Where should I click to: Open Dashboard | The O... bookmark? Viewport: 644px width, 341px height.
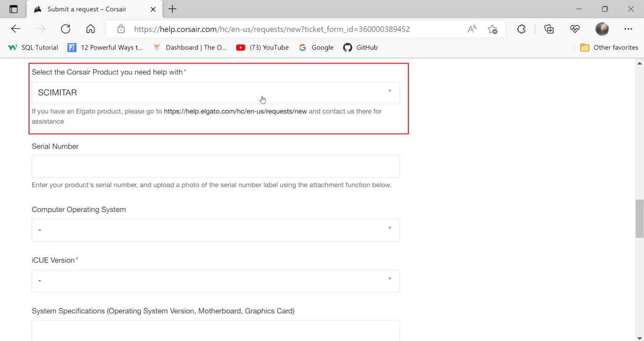(x=190, y=47)
